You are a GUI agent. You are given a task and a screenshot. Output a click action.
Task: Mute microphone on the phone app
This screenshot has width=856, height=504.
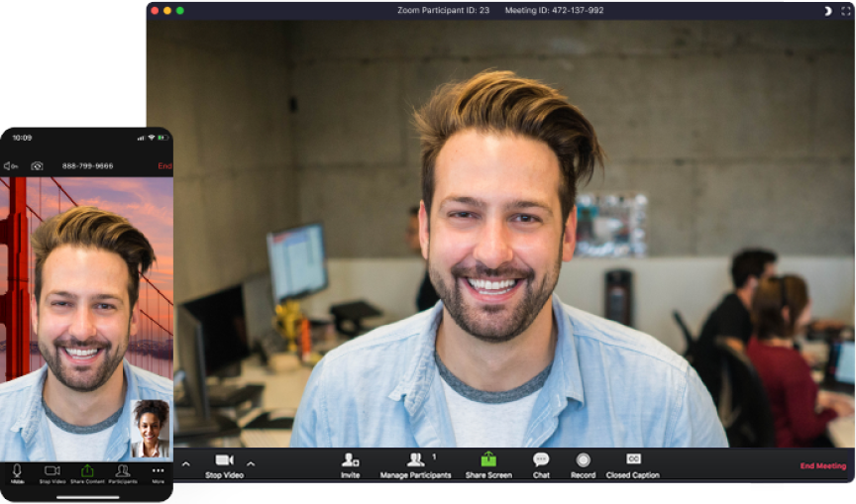[x=17, y=474]
